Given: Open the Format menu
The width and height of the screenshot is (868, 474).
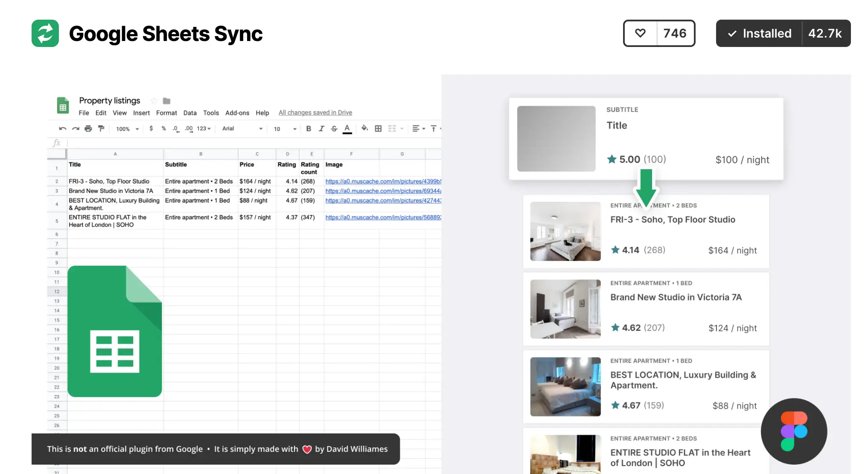Looking at the screenshot, I should pos(166,113).
